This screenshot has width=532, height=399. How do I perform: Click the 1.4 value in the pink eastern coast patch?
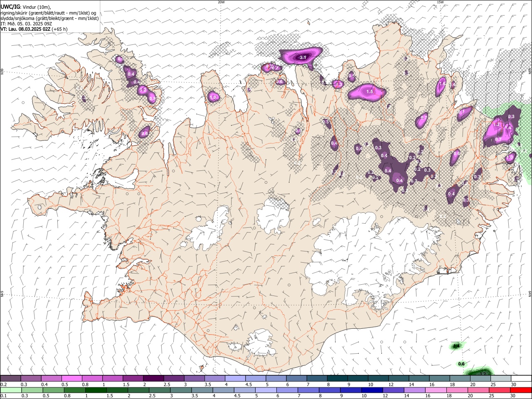508,128
